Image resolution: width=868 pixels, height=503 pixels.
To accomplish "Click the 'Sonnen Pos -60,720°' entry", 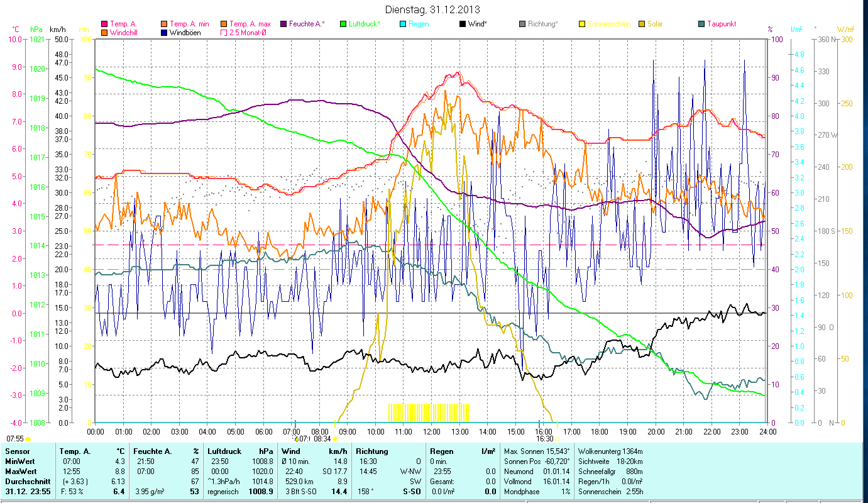I will [x=537, y=462].
